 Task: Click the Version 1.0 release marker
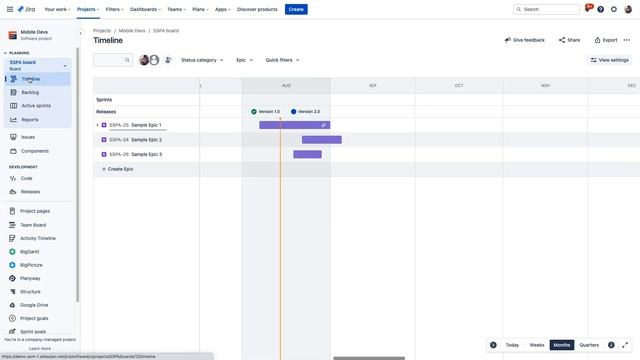(x=265, y=111)
